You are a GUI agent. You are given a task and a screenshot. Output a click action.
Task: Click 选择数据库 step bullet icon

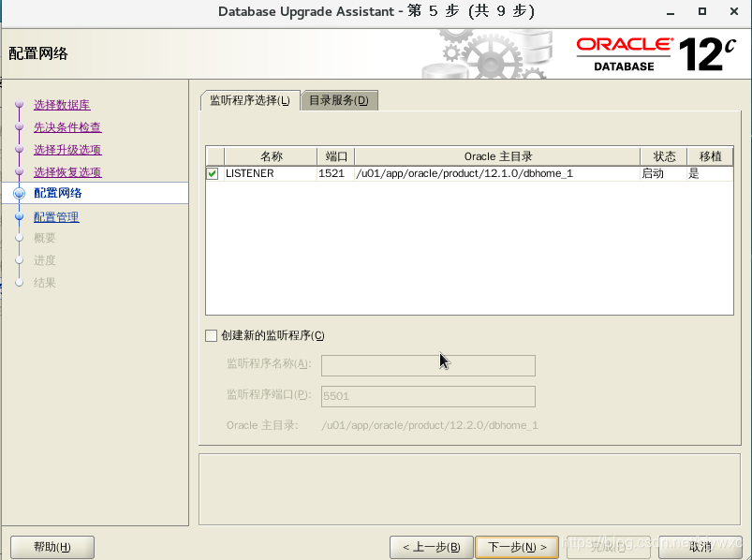19,104
